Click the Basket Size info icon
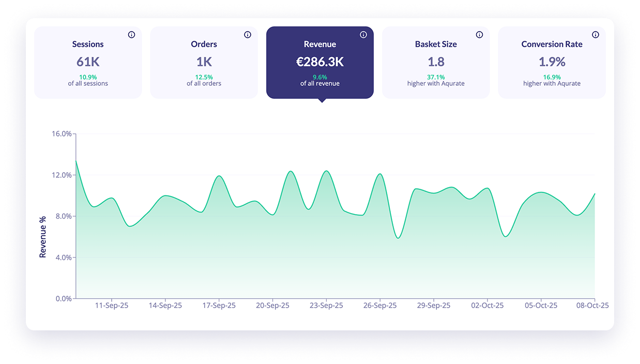 [x=479, y=35]
